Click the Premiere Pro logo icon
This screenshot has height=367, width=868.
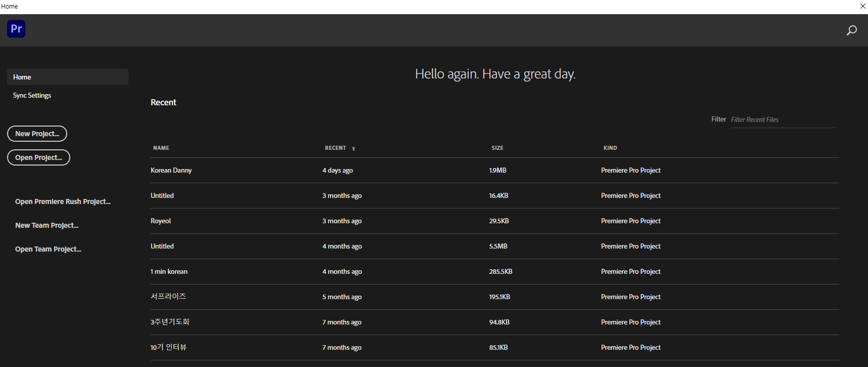pyautogui.click(x=16, y=29)
